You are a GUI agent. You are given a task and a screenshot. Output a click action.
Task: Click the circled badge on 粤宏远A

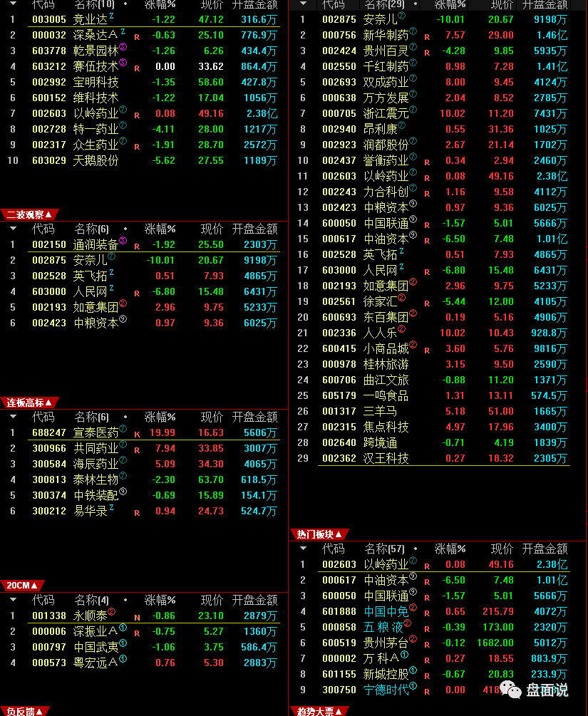pos(123,659)
